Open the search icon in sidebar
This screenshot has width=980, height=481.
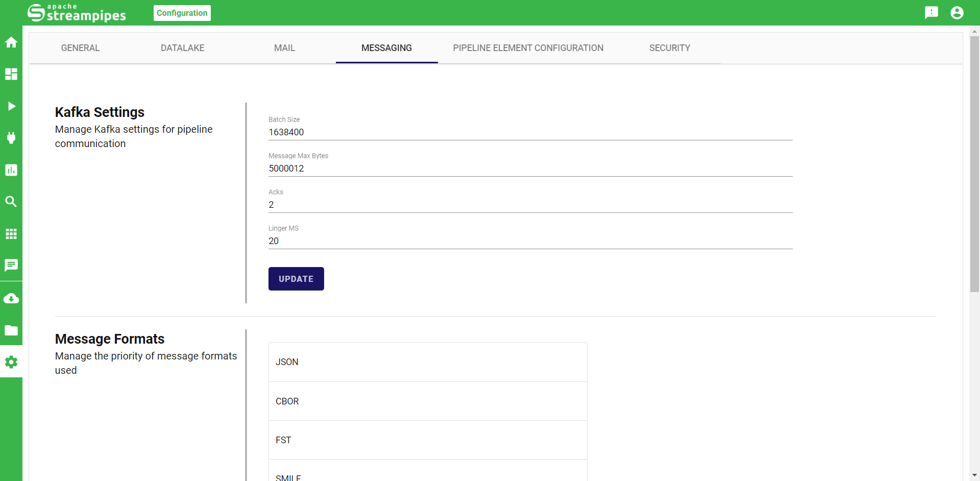click(x=11, y=202)
